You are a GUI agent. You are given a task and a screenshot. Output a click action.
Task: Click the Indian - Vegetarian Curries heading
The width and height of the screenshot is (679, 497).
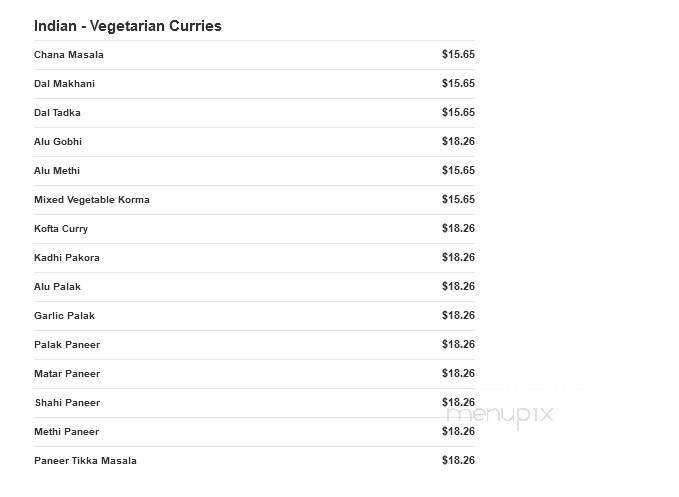tap(128, 26)
